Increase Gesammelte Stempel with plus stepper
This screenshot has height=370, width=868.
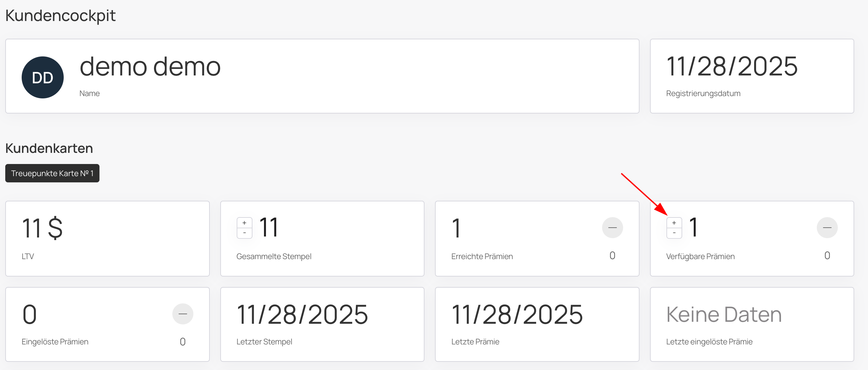tap(244, 223)
